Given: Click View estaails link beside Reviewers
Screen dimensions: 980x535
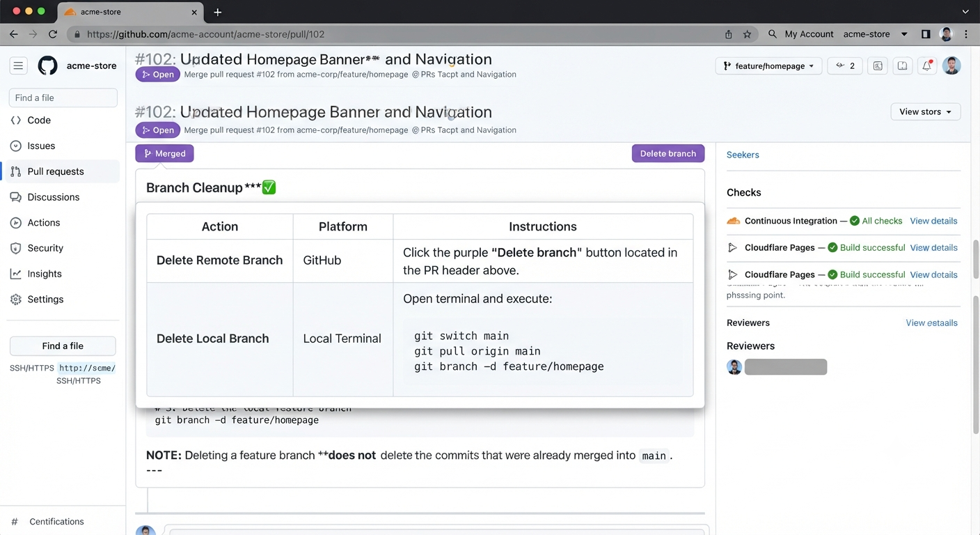Looking at the screenshot, I should pos(931,323).
